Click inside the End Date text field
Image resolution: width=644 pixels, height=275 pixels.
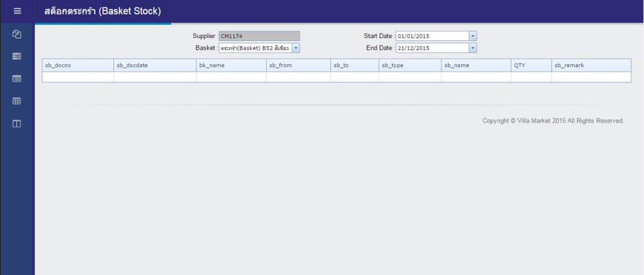coord(431,48)
